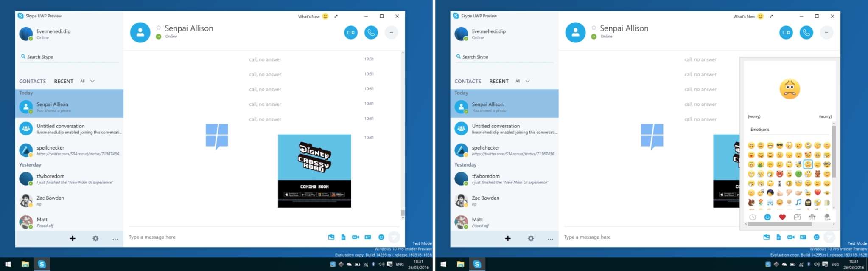This screenshot has width=868, height=271.
Task: Start a voice call in right Skype window
Action: 806,32
